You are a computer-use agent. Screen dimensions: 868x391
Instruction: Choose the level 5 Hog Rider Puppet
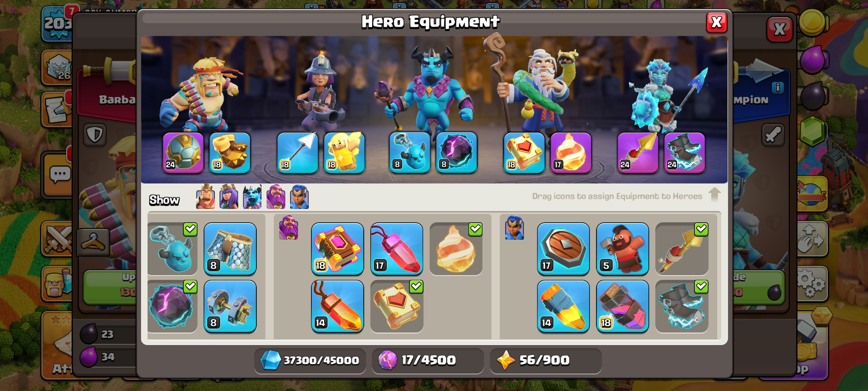point(622,249)
